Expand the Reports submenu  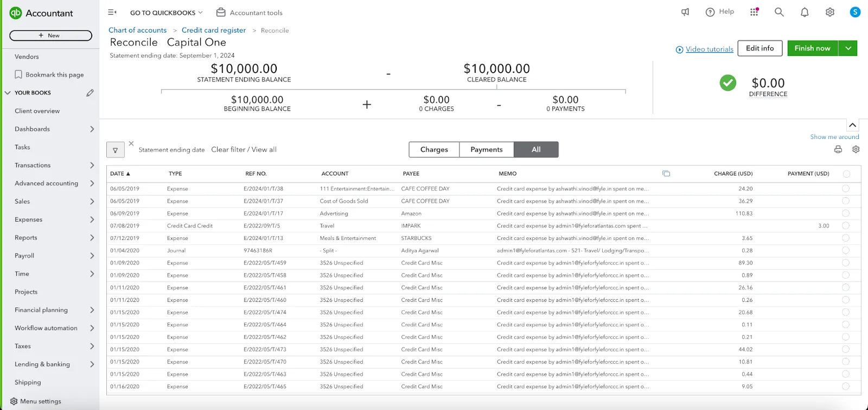point(92,237)
